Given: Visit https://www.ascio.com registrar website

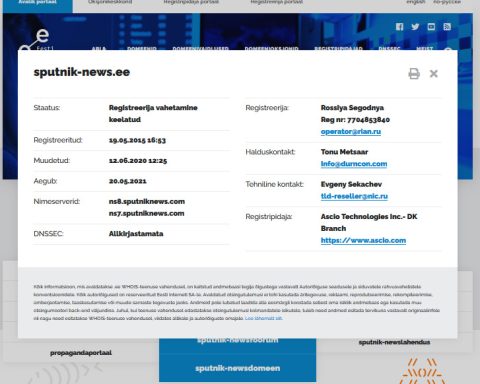Looking at the screenshot, I should click(363, 240).
